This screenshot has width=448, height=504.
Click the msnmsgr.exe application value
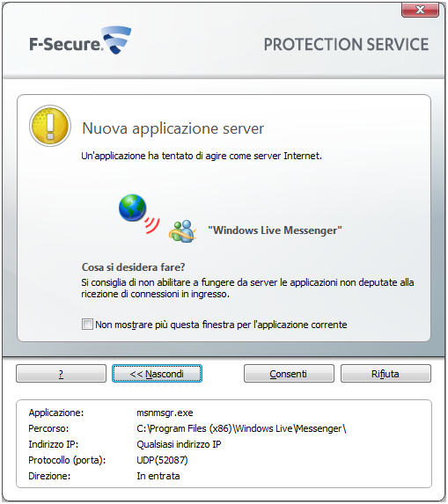165,413
